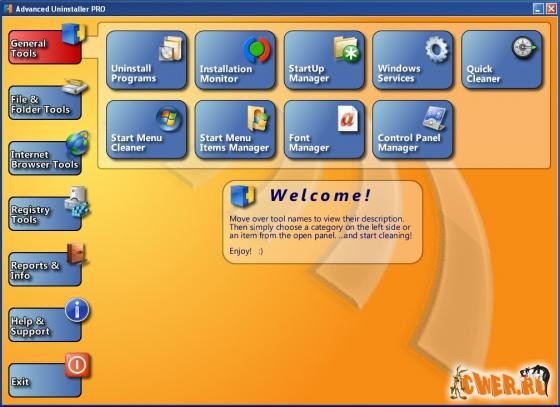
Task: Select the General Tools category
Action: click(x=45, y=47)
